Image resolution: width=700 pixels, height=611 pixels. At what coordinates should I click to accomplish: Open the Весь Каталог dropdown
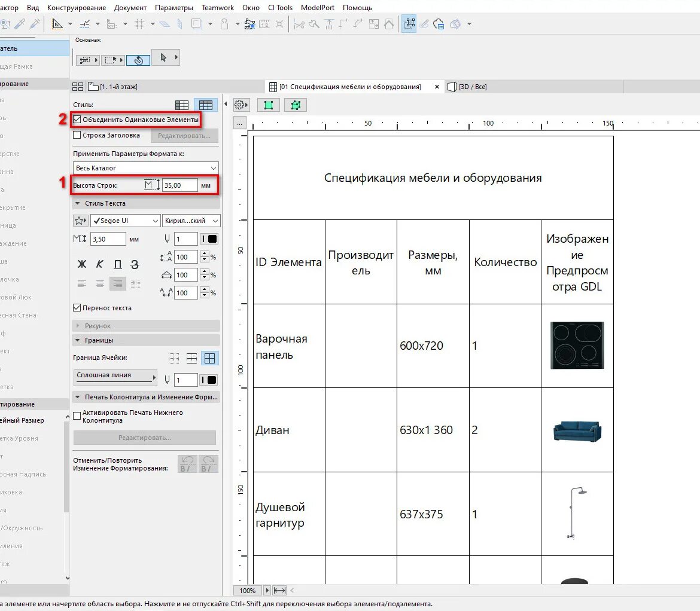tap(145, 167)
